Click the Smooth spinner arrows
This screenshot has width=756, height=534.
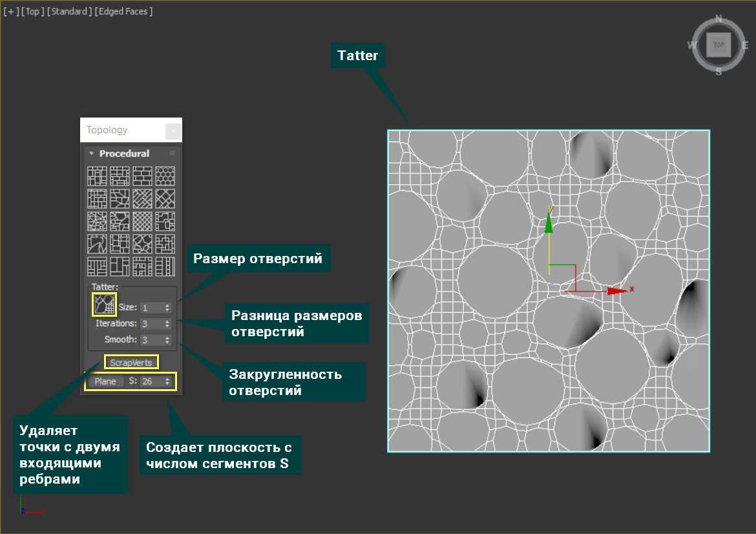168,340
